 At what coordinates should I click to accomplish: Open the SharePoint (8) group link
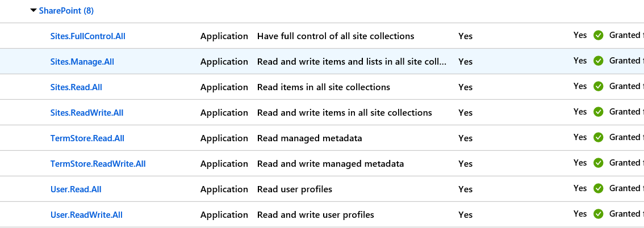[66, 11]
